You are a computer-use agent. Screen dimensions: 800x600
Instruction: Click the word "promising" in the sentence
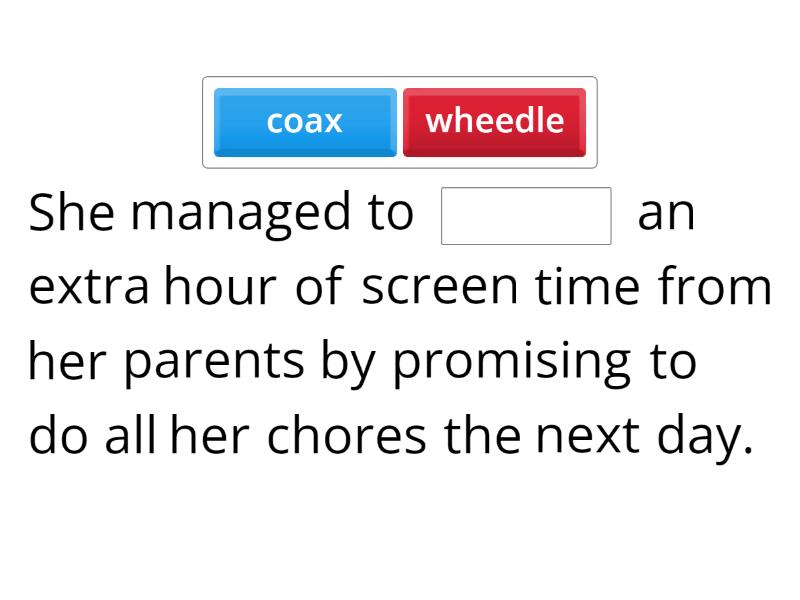click(x=511, y=362)
